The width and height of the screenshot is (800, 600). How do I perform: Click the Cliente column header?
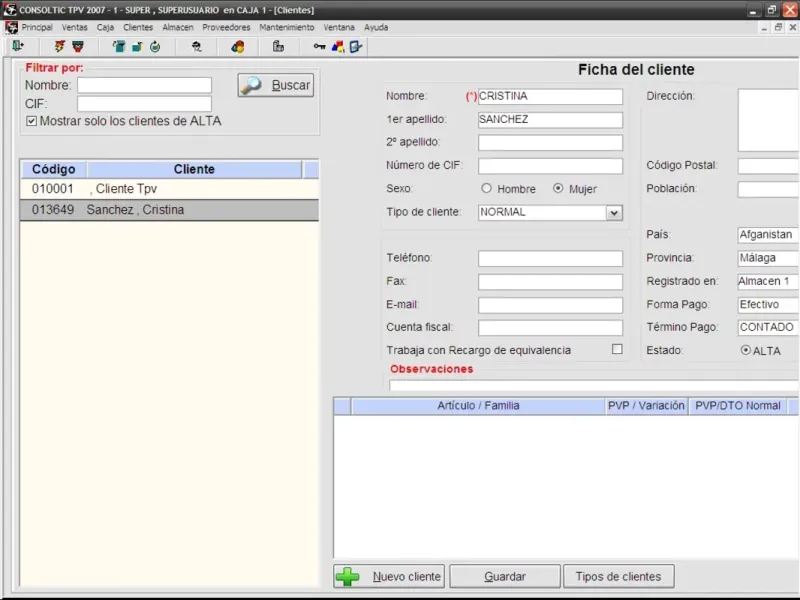194,169
